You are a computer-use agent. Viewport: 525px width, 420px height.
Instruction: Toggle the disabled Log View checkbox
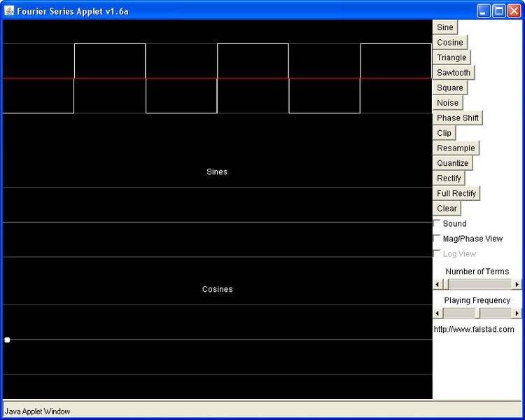click(437, 253)
